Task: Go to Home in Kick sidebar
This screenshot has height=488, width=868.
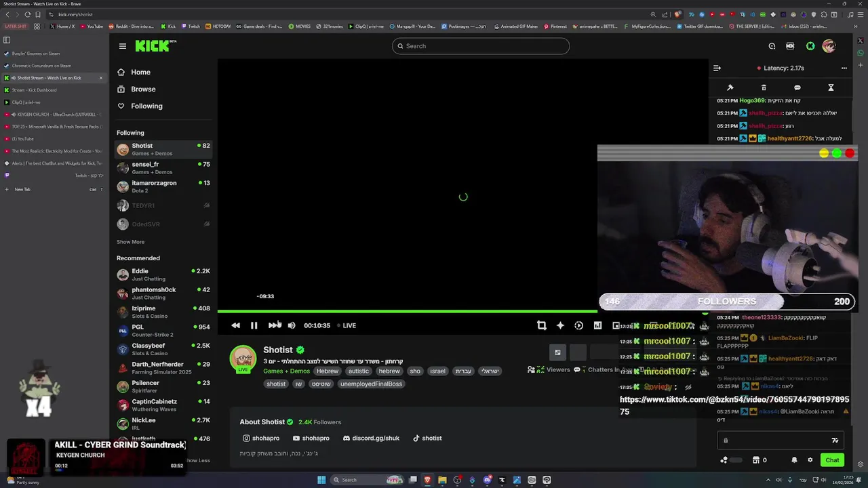Action: 134,72
